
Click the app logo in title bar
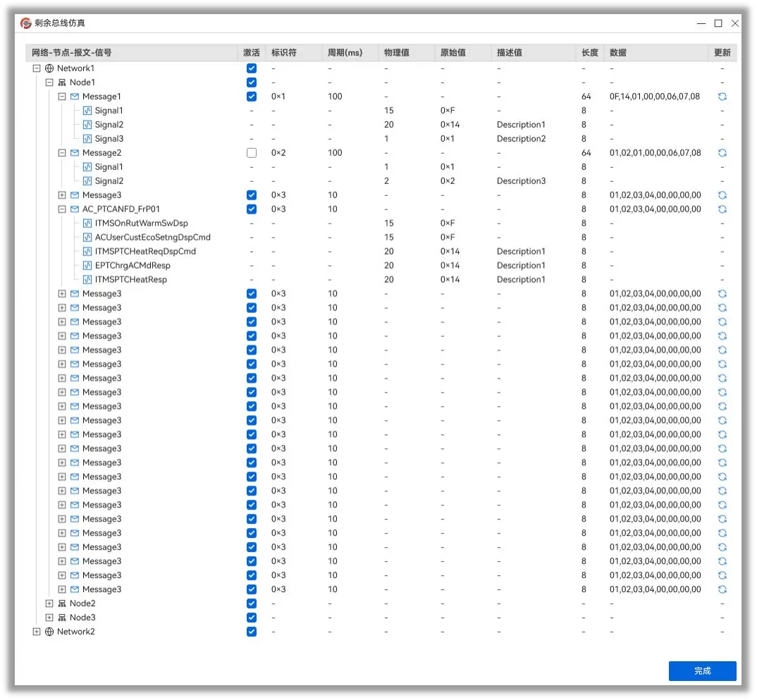(26, 23)
